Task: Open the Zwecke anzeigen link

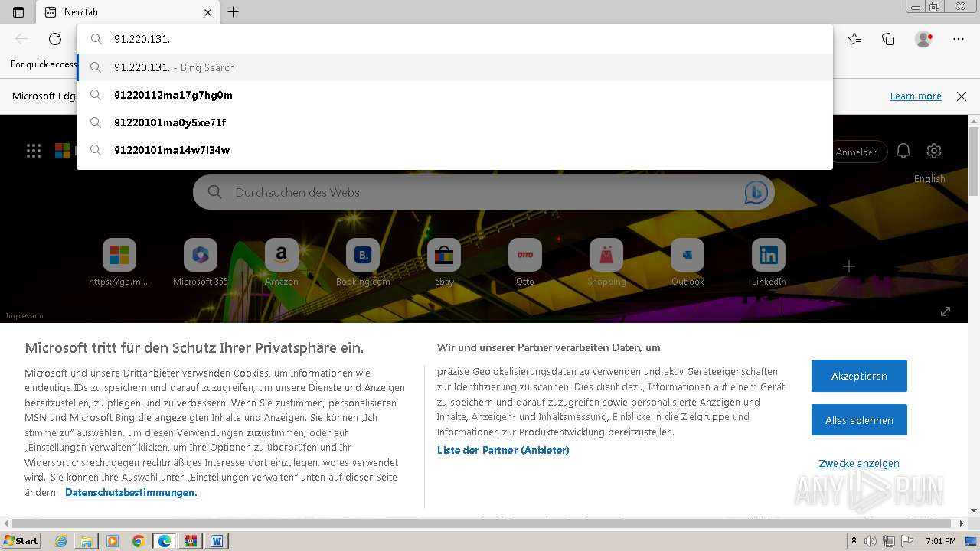Action: coord(859,463)
